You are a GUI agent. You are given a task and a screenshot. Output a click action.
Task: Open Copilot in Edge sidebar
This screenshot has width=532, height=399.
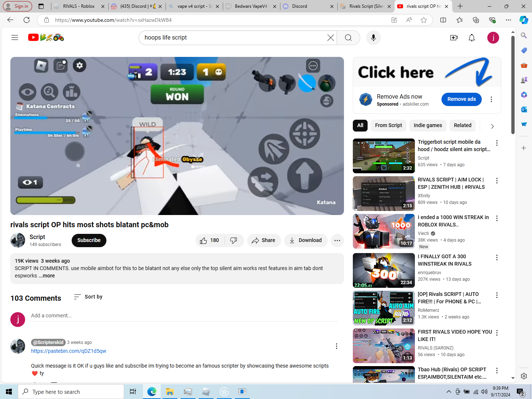pyautogui.click(x=524, y=20)
